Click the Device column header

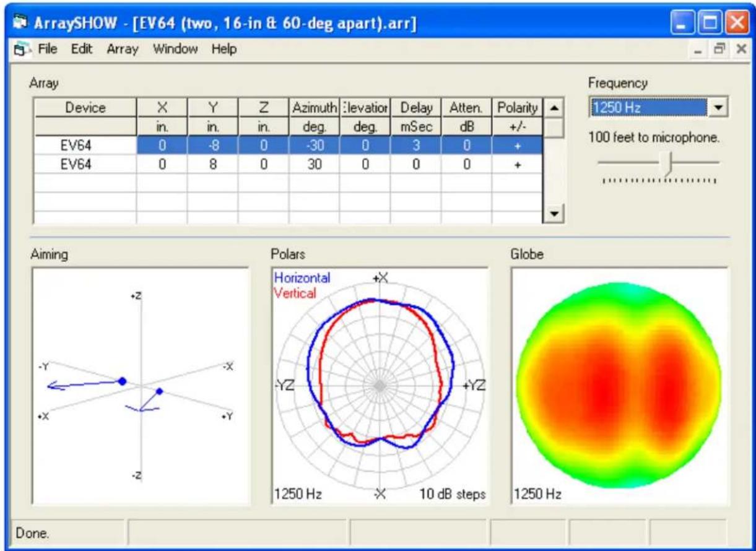85,108
